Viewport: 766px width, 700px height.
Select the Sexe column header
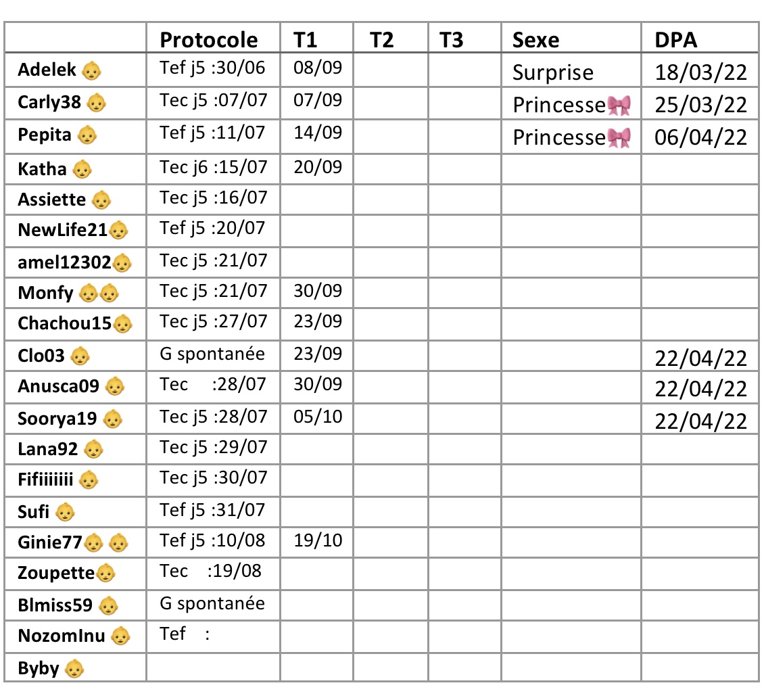pyautogui.click(x=535, y=40)
